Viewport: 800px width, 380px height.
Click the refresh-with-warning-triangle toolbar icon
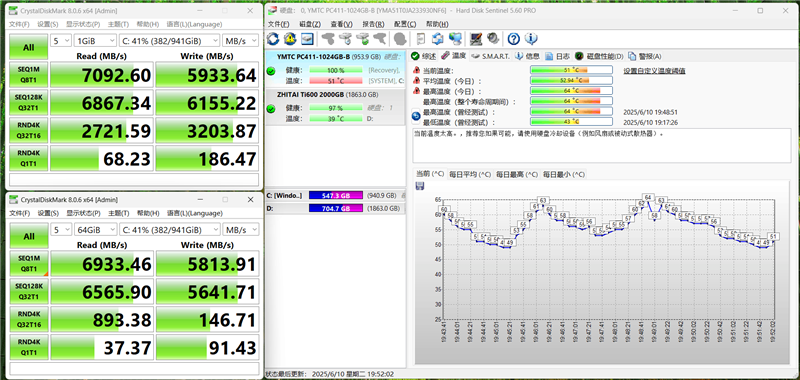(290, 38)
